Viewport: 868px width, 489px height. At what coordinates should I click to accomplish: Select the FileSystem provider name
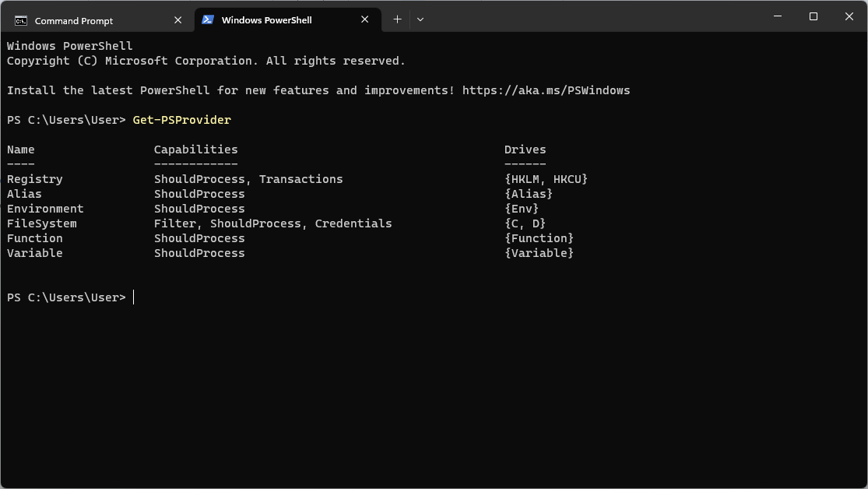[x=41, y=223]
